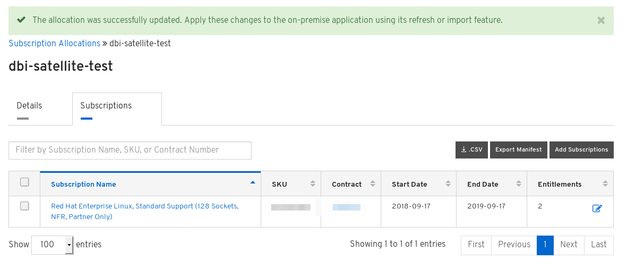This screenshot has height=276, width=644.
Task: Open the edit entitlements pencil icon
Action: click(x=597, y=208)
